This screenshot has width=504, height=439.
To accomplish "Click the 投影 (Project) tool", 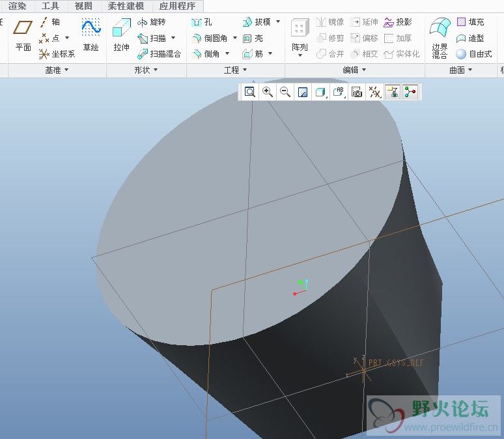I will tap(398, 22).
